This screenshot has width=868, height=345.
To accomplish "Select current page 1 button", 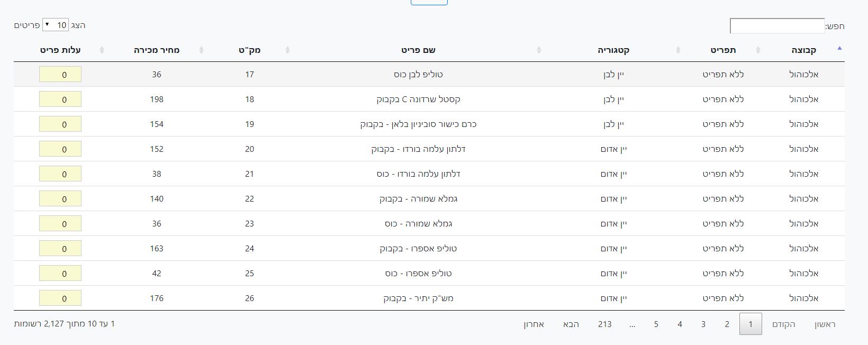I will click(x=751, y=324).
